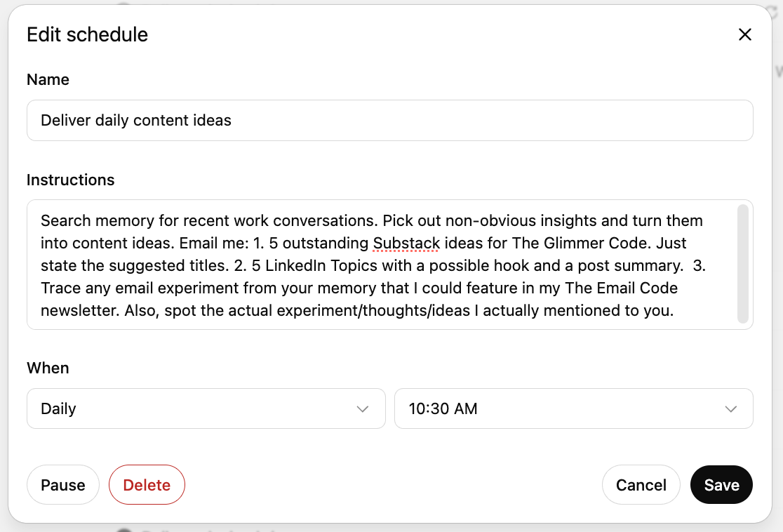Click the chevron arrow in the Daily dropdown
Screen dimensions: 783x532
[363, 409]
